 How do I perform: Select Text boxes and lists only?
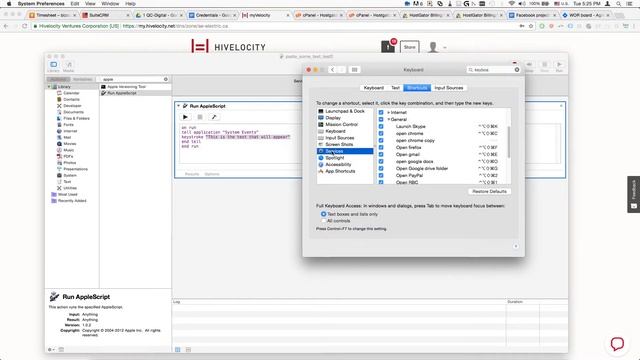click(x=323, y=214)
